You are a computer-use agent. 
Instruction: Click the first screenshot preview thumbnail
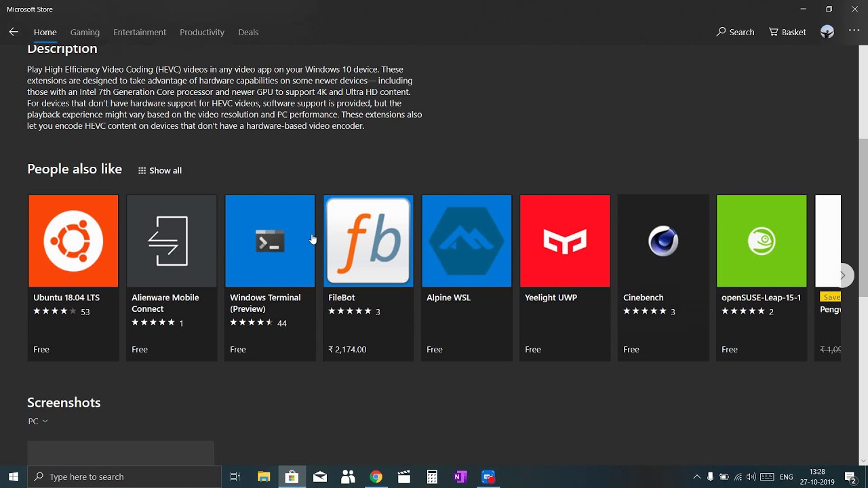coord(121,453)
